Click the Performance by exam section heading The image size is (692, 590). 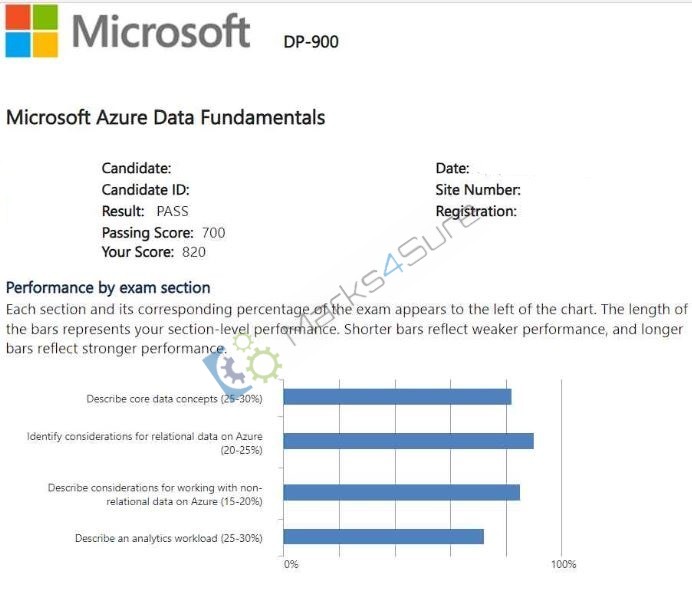pos(108,288)
